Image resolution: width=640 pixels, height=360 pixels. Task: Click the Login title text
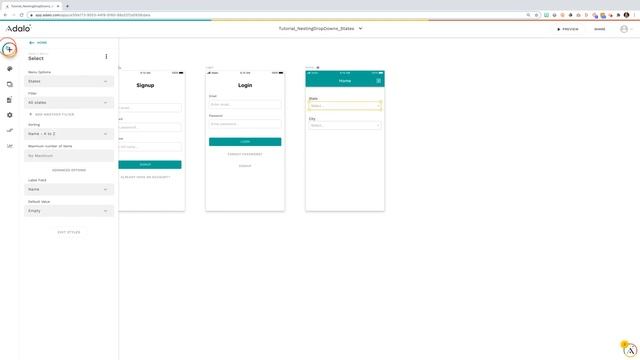(x=245, y=85)
